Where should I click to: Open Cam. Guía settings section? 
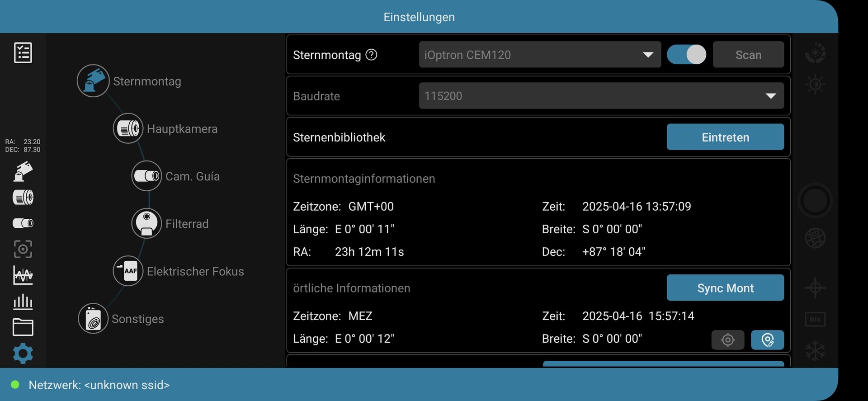click(x=193, y=176)
